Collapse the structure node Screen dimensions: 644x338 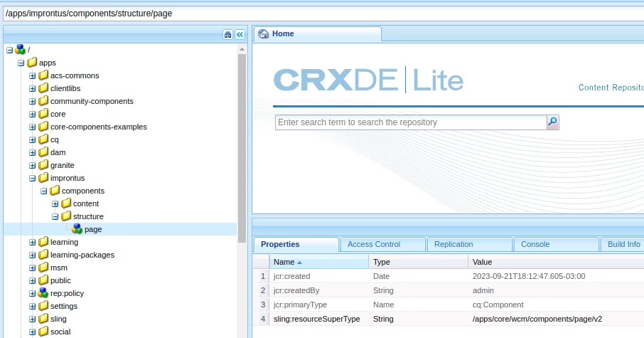coord(55,217)
